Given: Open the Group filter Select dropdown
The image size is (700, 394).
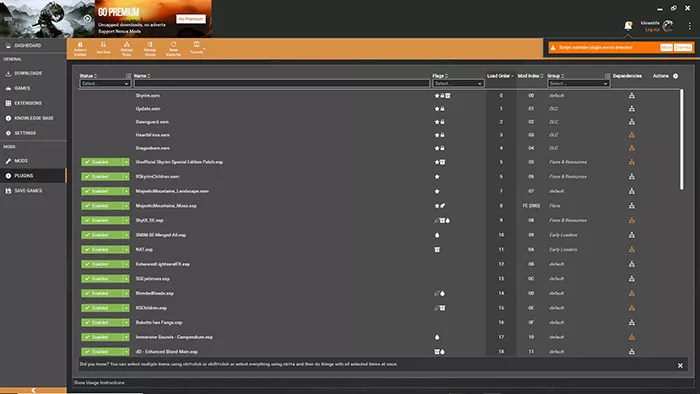Looking at the screenshot, I should [578, 83].
